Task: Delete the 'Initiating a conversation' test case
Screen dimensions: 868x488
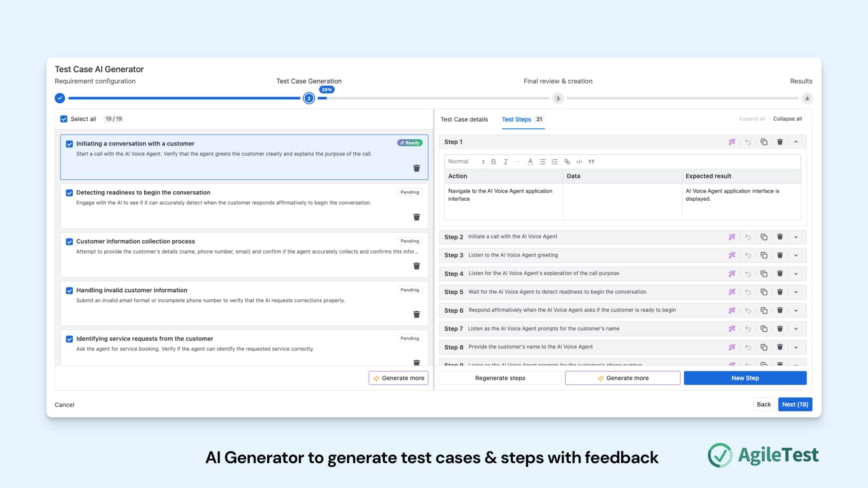Action: click(417, 168)
